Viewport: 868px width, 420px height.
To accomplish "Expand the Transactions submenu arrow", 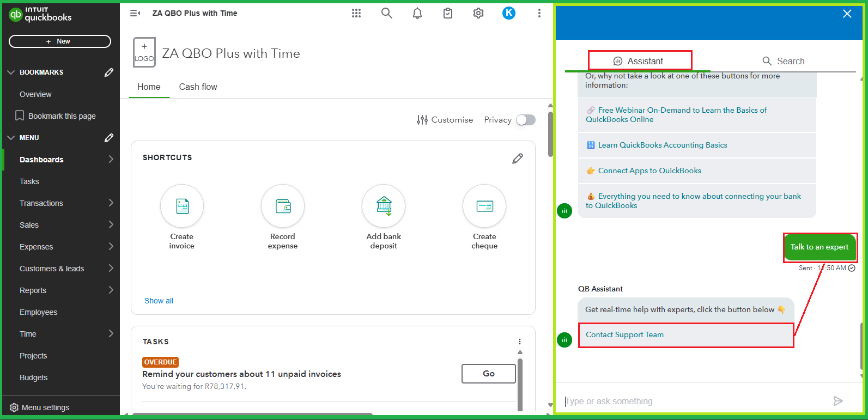I will [111, 203].
